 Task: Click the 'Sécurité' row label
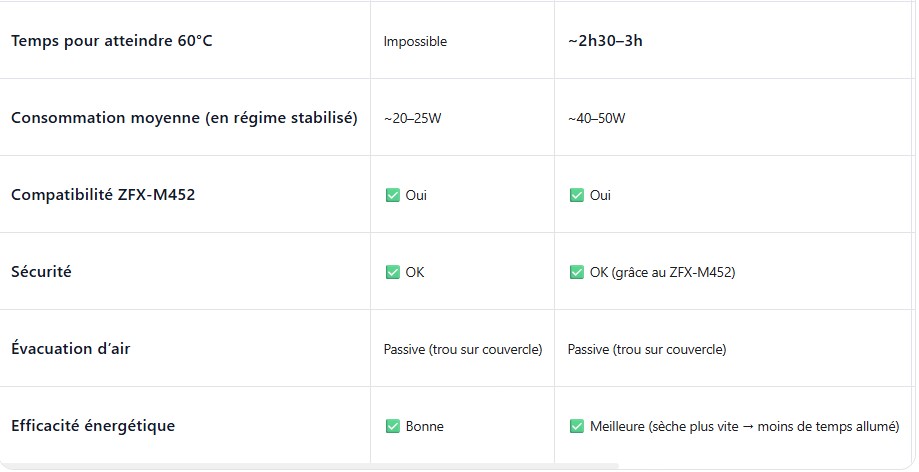pyautogui.click(x=41, y=272)
